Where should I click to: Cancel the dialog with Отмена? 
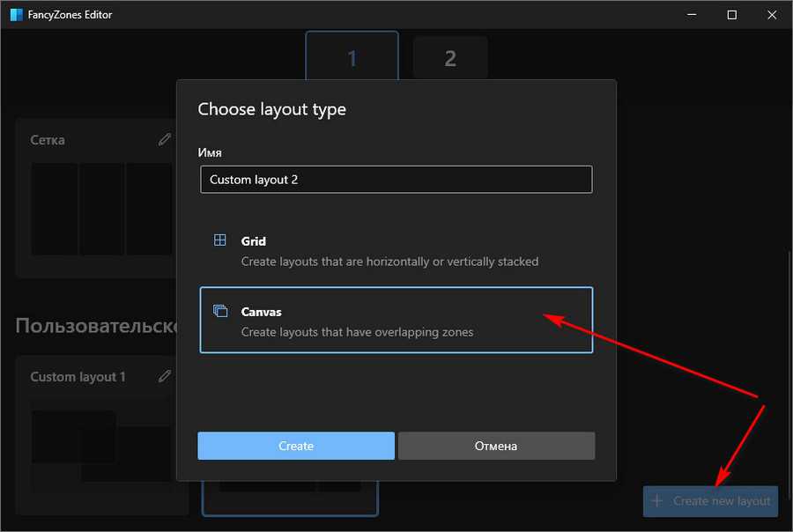point(496,446)
